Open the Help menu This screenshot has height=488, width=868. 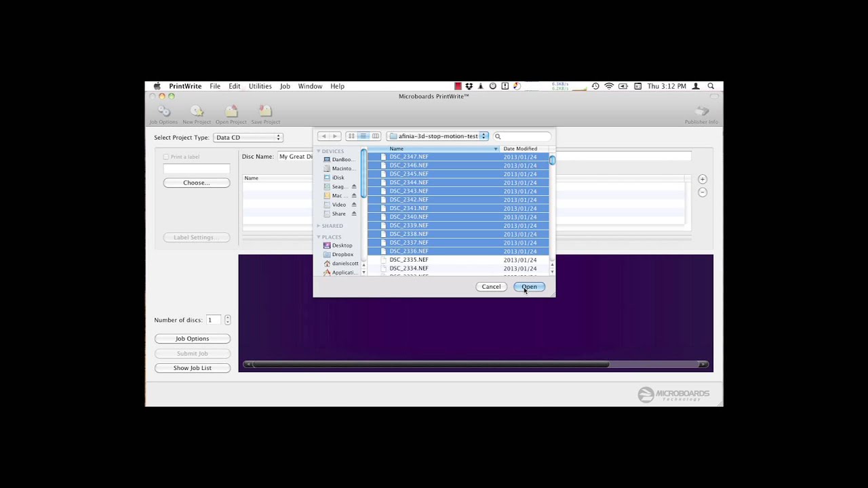click(337, 86)
